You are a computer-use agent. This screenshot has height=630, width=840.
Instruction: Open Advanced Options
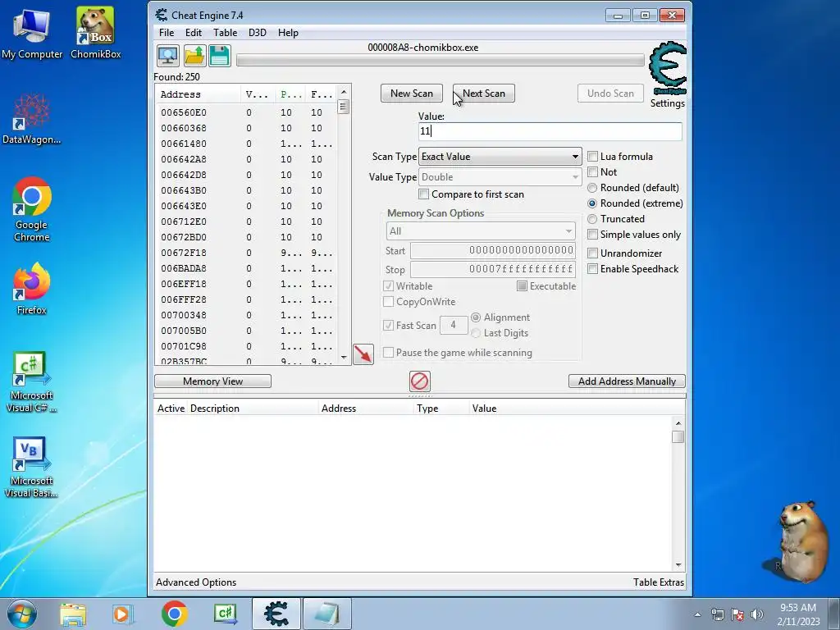click(x=196, y=582)
